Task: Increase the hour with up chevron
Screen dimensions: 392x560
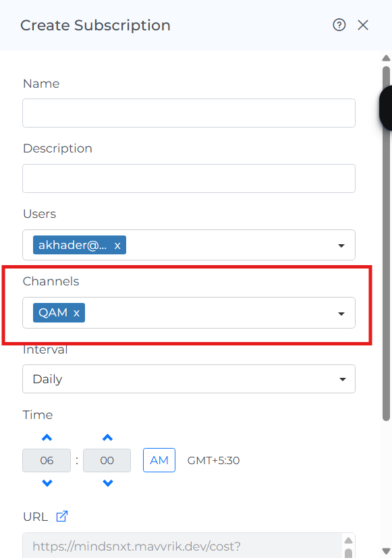Action: tap(47, 437)
